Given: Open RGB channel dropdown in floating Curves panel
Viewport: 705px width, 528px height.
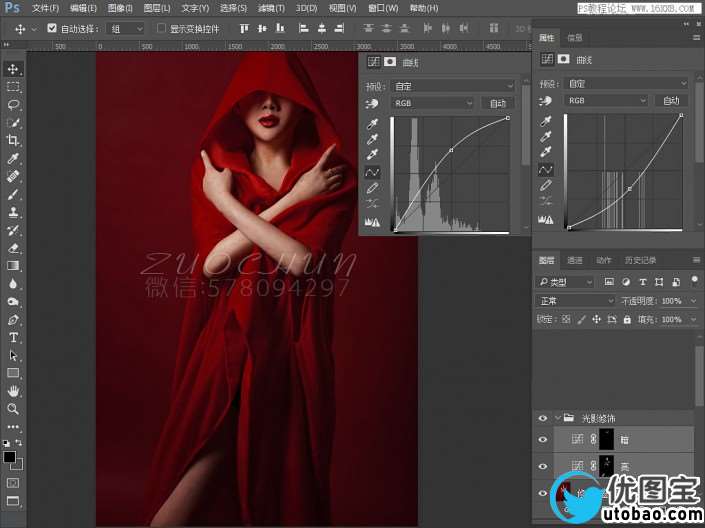Looking at the screenshot, I should click(432, 103).
